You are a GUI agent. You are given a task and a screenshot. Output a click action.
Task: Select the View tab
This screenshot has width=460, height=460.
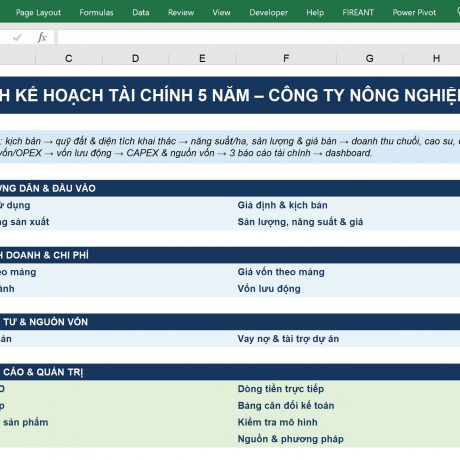click(222, 13)
